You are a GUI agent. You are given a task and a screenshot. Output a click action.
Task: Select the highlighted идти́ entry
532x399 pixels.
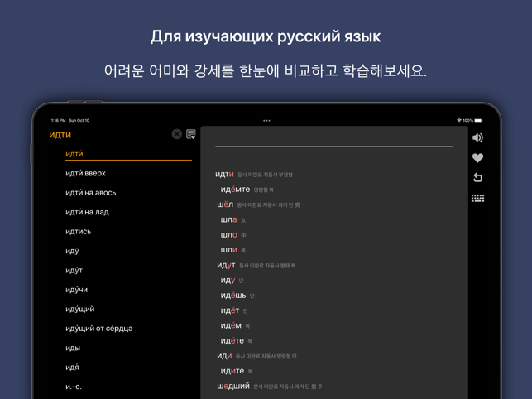coord(74,154)
